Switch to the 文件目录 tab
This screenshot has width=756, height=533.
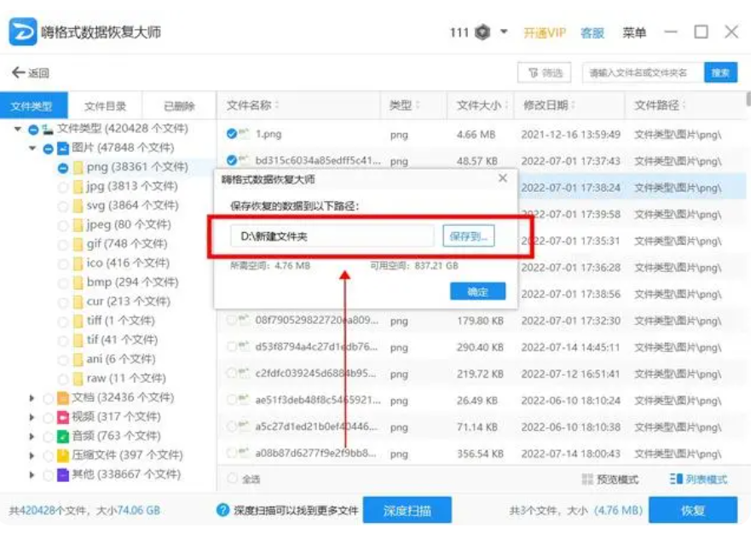click(x=105, y=106)
